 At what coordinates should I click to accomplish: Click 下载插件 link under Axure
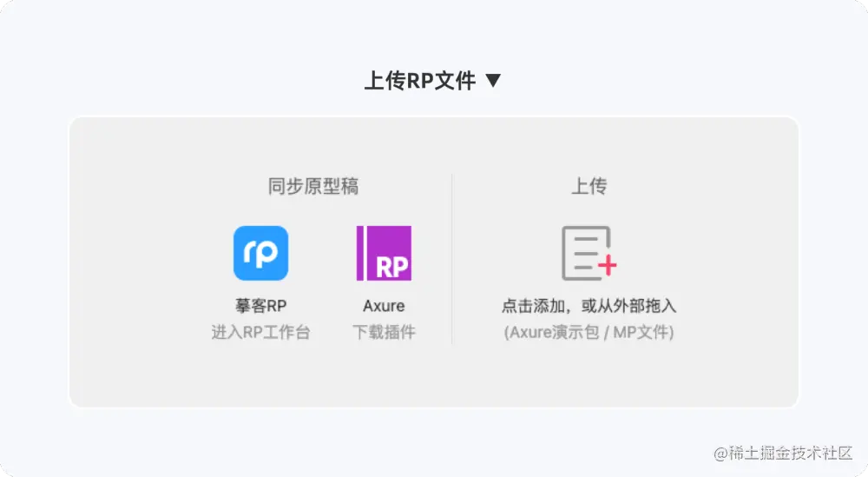click(x=384, y=333)
